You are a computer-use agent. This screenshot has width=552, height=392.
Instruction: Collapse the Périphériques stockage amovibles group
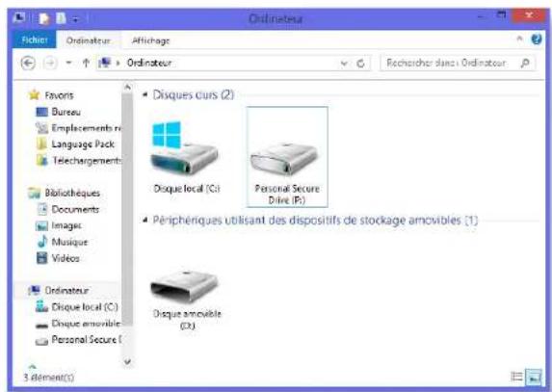tap(145, 220)
